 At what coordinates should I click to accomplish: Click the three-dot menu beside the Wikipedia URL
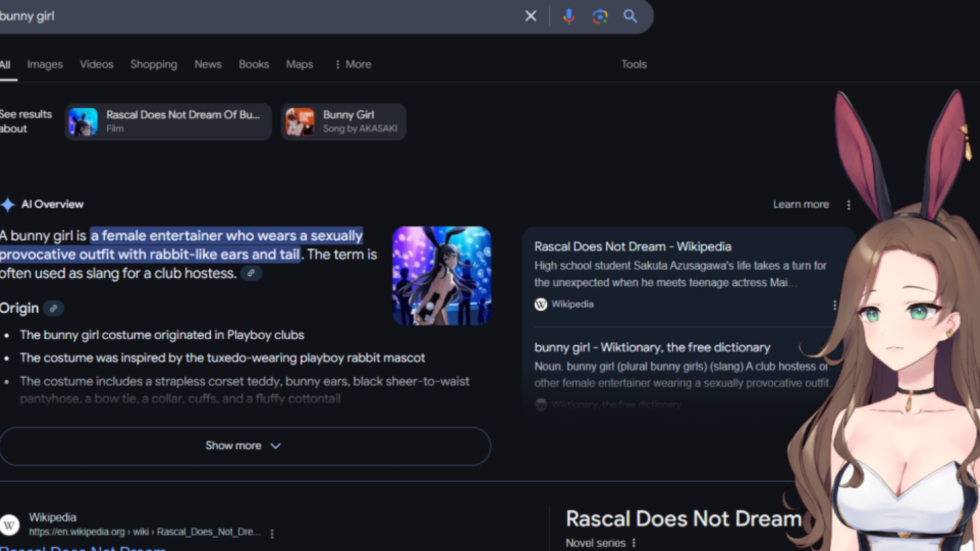coord(272,534)
